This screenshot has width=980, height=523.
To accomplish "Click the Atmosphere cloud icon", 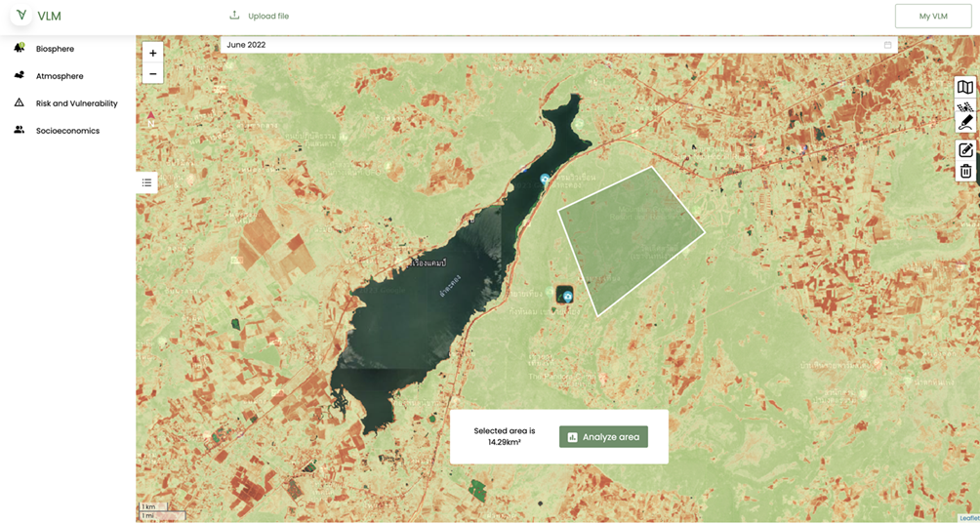I will 20,75.
